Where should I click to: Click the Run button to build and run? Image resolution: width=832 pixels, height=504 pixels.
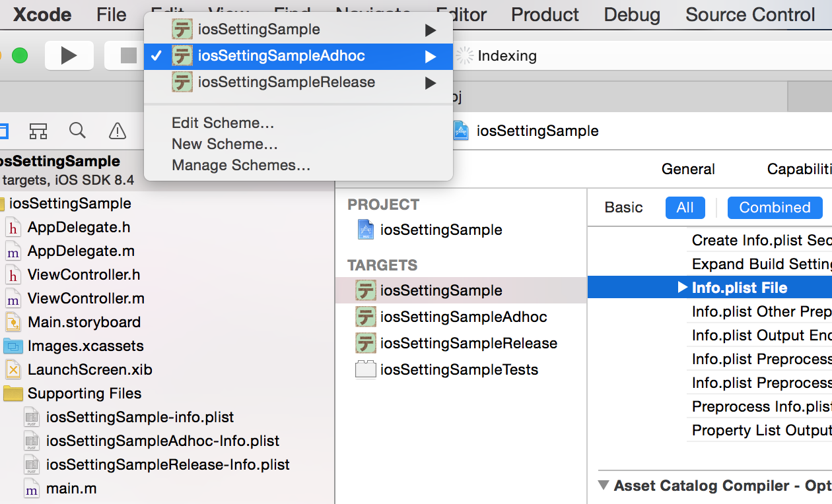(69, 55)
